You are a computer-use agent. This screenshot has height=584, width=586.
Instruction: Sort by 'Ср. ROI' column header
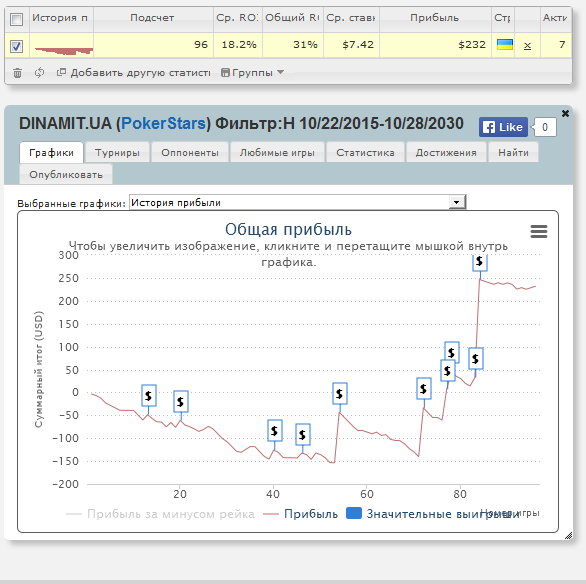coord(238,18)
